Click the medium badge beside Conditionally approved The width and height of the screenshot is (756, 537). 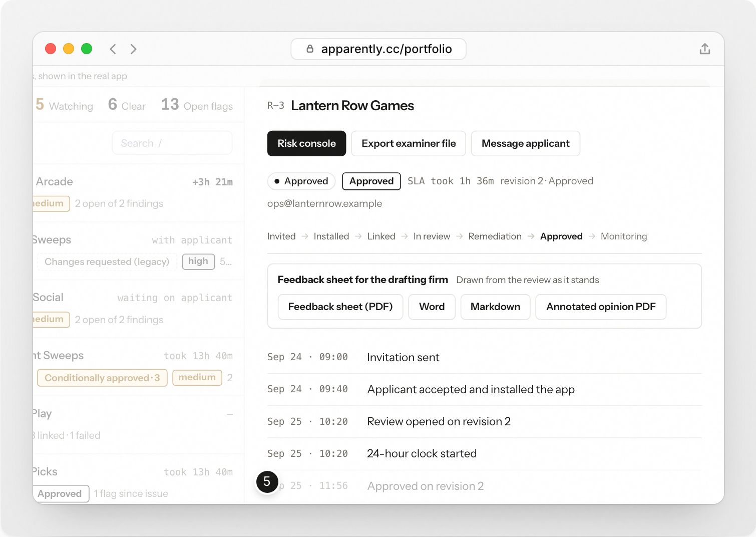click(197, 378)
